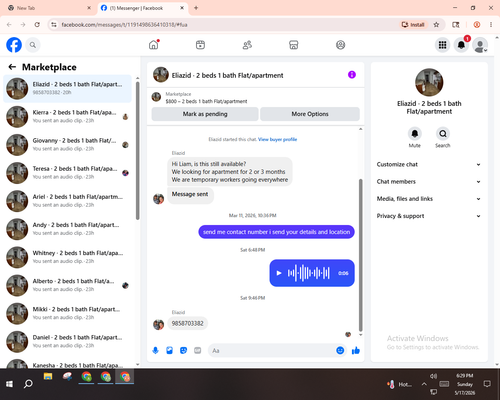Image resolution: width=500 pixels, height=400 pixels.
Task: Switch to the New Tab browser tab
Action: (50, 8)
